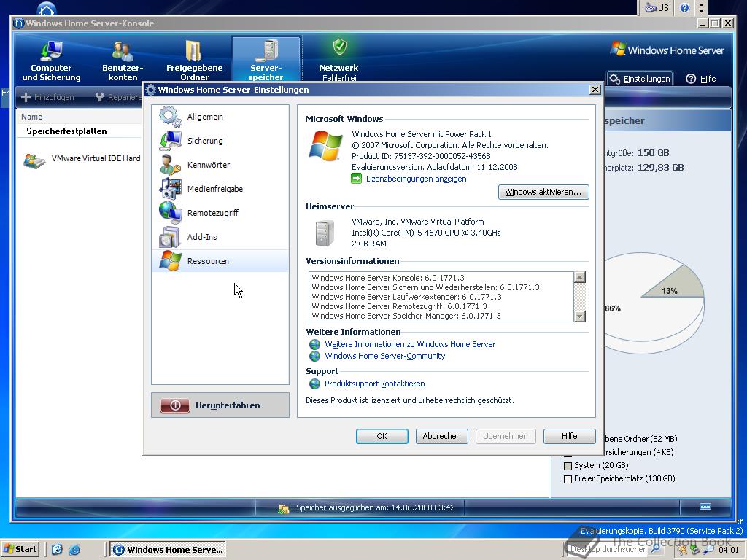Open Computer und Sicherung tab in console

tap(52, 60)
